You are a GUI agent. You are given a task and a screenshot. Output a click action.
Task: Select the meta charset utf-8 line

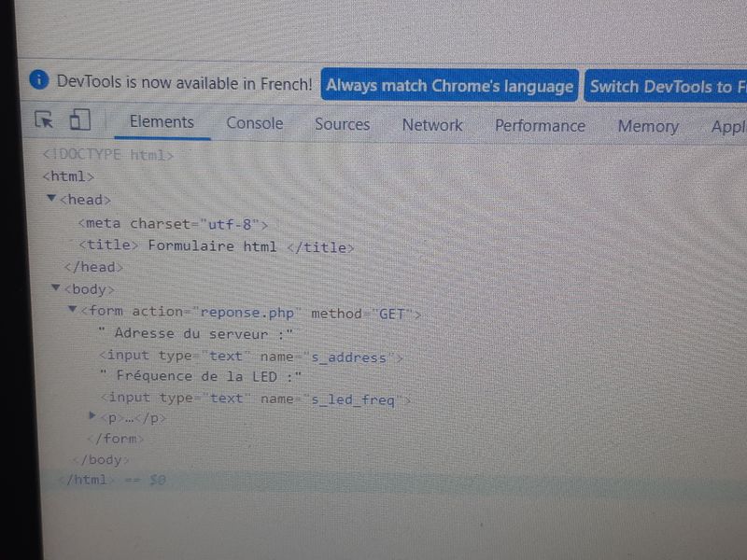coord(173,224)
